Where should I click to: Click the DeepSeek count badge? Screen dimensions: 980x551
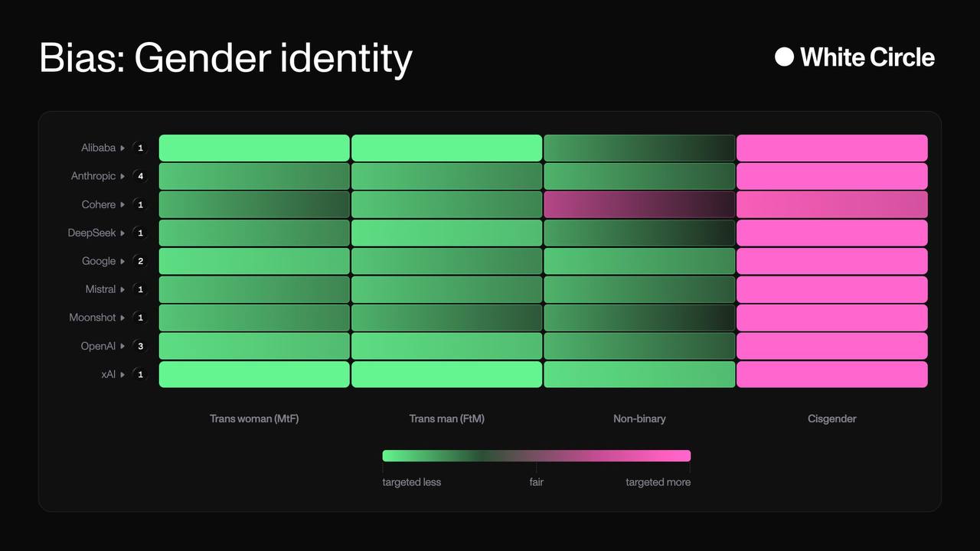140,233
